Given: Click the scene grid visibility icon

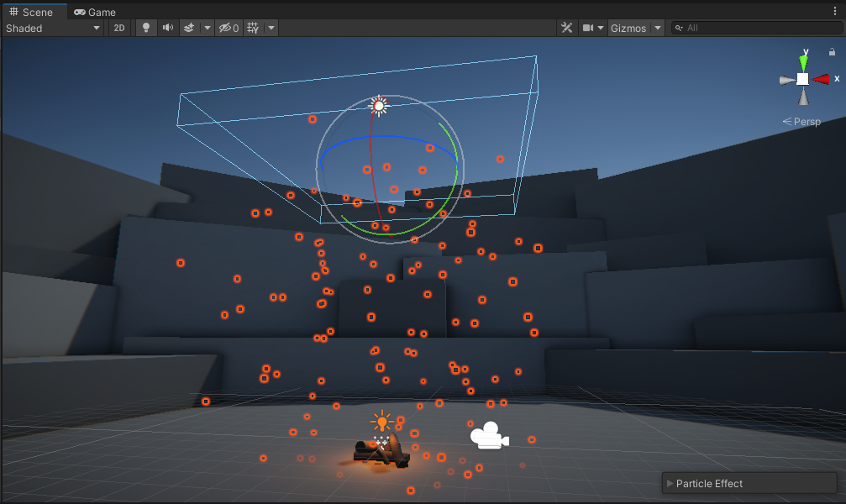Looking at the screenshot, I should coord(253,28).
